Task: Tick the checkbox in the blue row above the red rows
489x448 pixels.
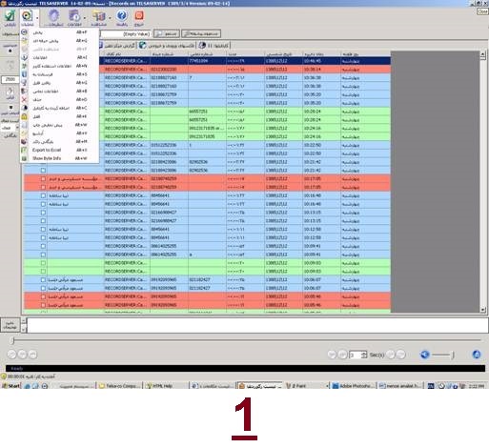Action: click(x=43, y=171)
